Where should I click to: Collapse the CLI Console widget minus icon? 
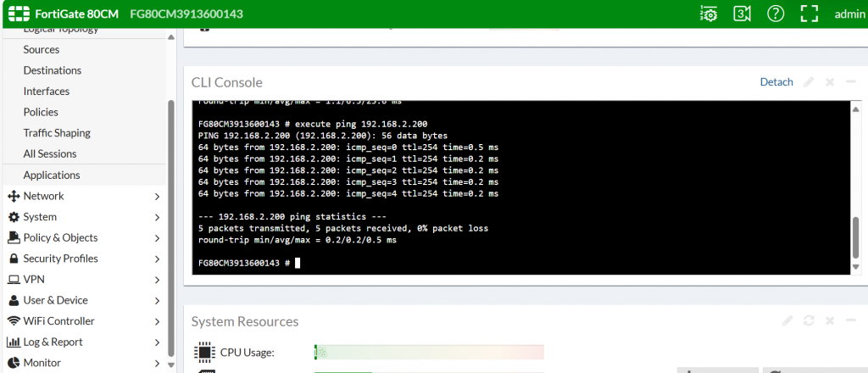pos(851,82)
